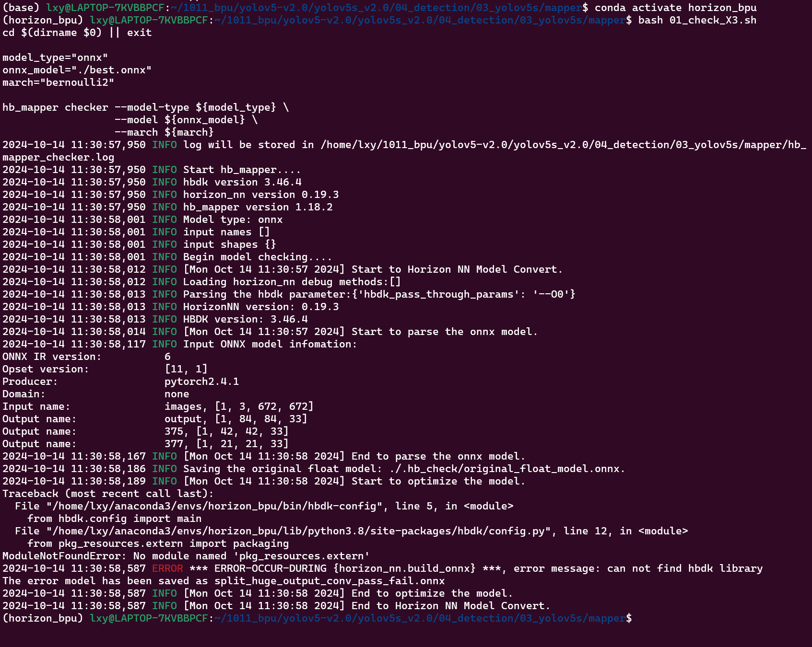812x647 pixels.
Task: Click split_huge_output_conv_pass_fail.onnx filename
Action: (330, 581)
